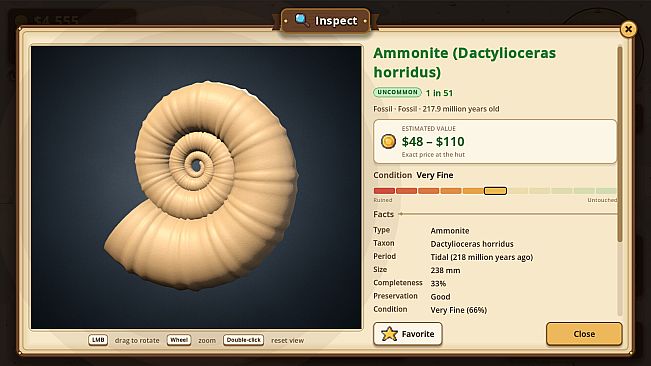651x366 pixels.
Task: Click the first red Ruined condition segment
Action: click(384, 191)
